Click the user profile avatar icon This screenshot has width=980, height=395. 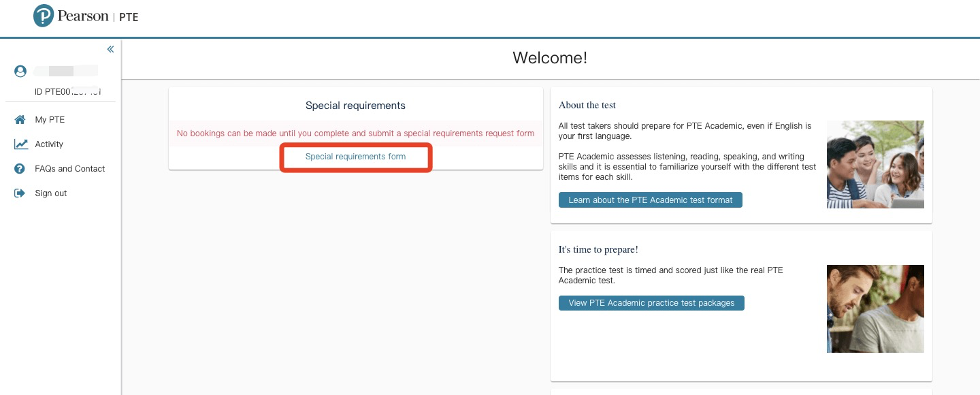click(x=20, y=71)
